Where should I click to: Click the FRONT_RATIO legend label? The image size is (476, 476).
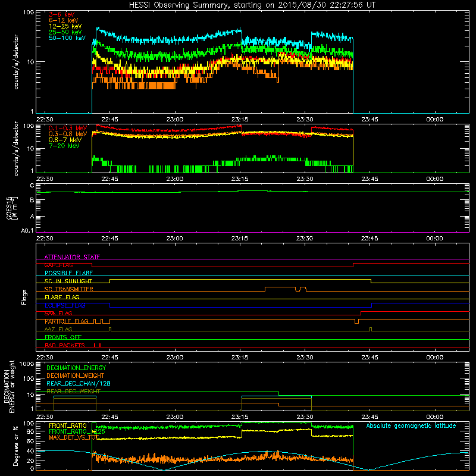[x=68, y=425]
